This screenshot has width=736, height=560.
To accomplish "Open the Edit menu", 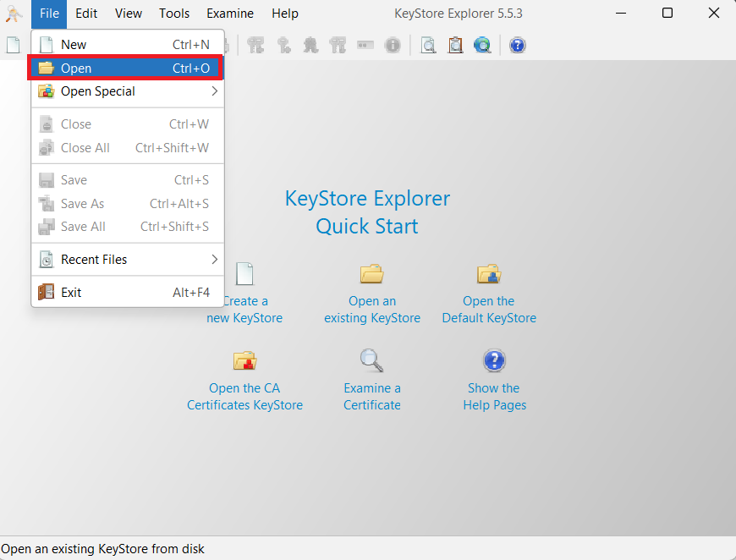I will tap(86, 14).
